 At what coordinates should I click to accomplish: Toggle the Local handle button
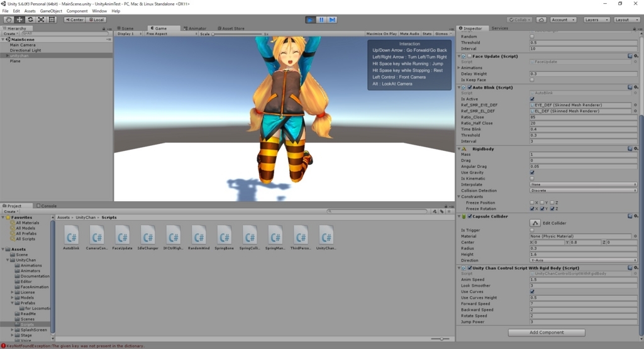tap(96, 19)
